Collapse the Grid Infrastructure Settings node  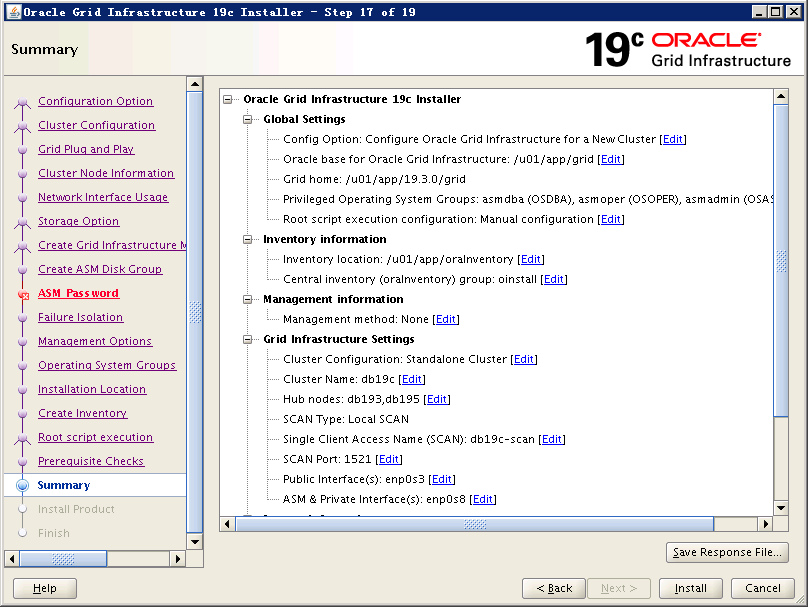(248, 340)
